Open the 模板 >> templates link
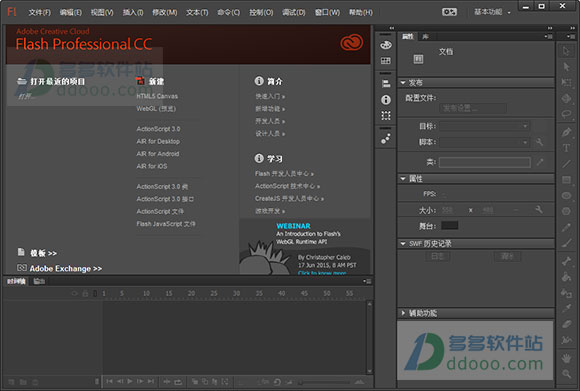Image resolution: width=580 pixels, height=391 pixels. [43, 253]
